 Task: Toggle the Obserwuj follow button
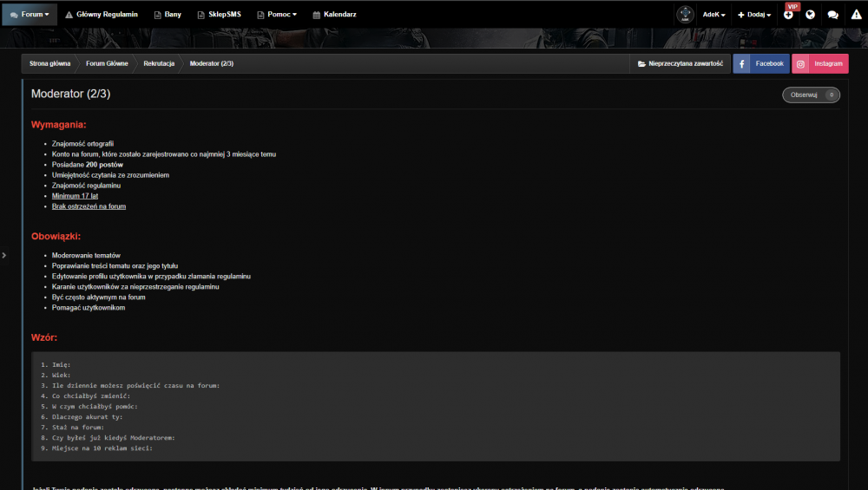tap(811, 95)
